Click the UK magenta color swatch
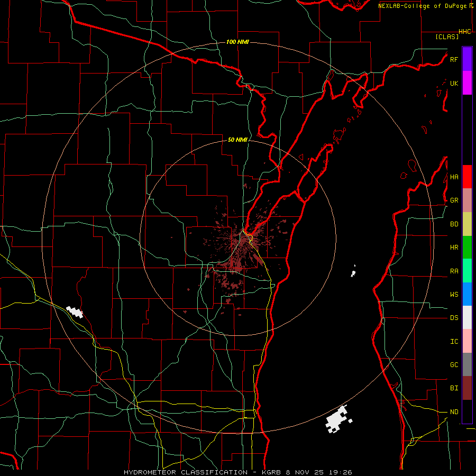The image size is (476, 476). point(467,83)
